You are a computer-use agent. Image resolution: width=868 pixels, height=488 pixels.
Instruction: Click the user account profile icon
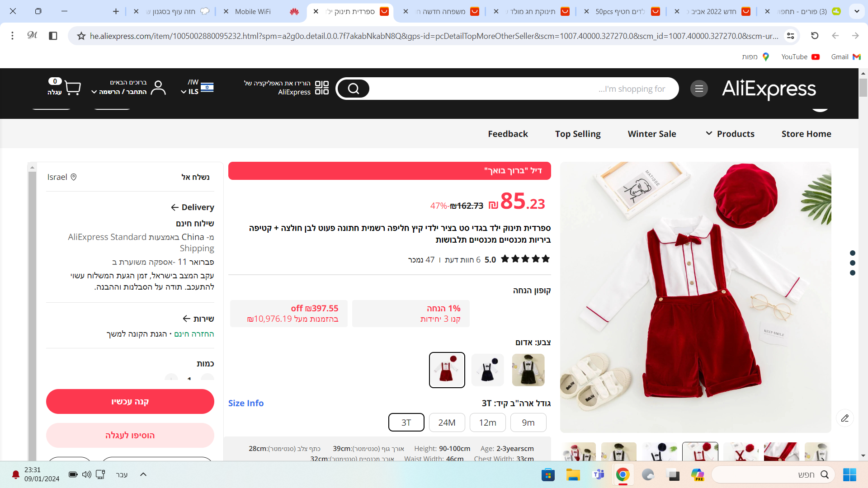(158, 87)
